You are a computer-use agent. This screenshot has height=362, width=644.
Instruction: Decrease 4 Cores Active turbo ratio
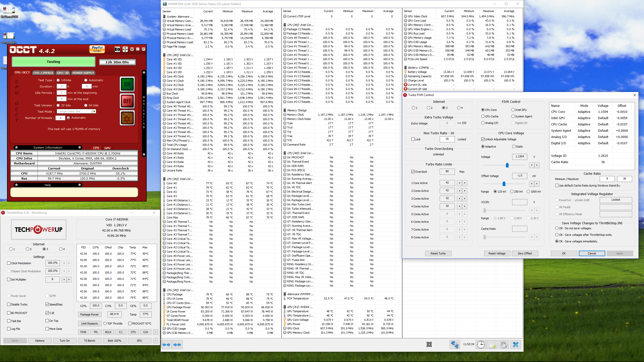coord(459,206)
